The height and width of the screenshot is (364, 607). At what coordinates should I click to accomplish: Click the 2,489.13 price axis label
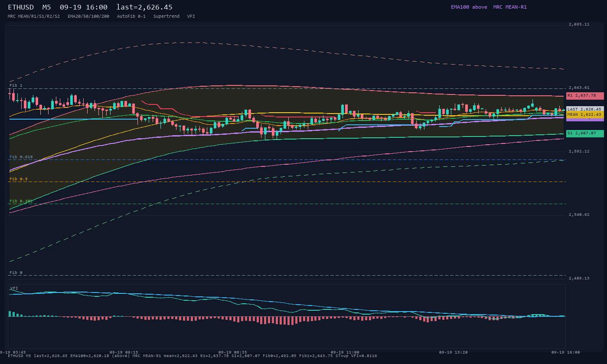[x=579, y=278]
